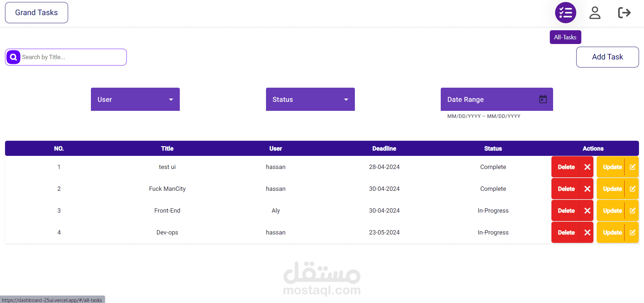The width and height of the screenshot is (644, 303).
Task: Click the All-Tasks tooltip label
Action: coord(565,37)
